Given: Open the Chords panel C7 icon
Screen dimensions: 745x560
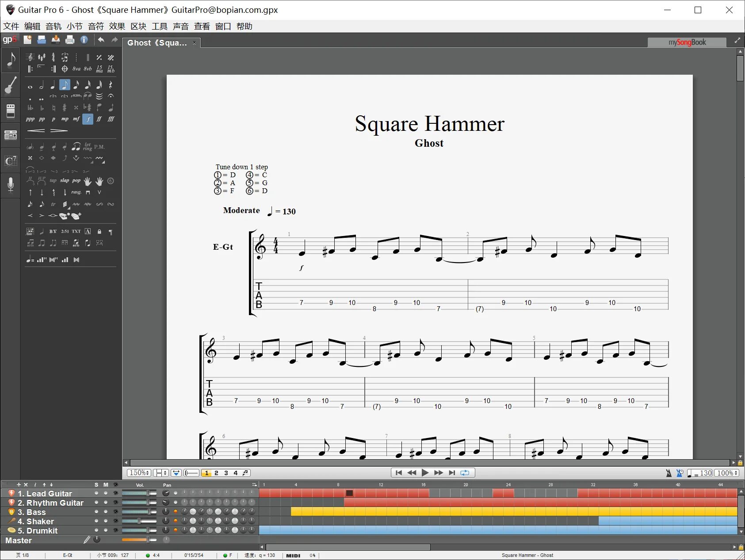Looking at the screenshot, I should tap(11, 160).
